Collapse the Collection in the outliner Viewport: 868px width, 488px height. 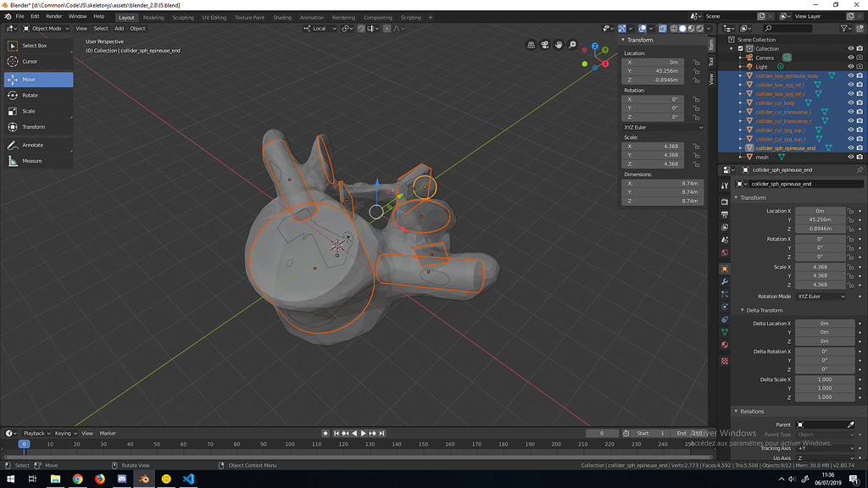click(730, 48)
